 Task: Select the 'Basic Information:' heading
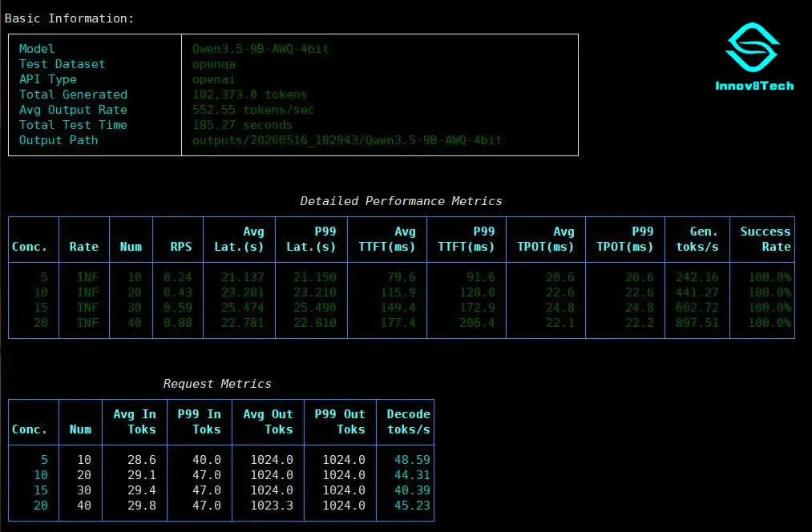point(70,18)
